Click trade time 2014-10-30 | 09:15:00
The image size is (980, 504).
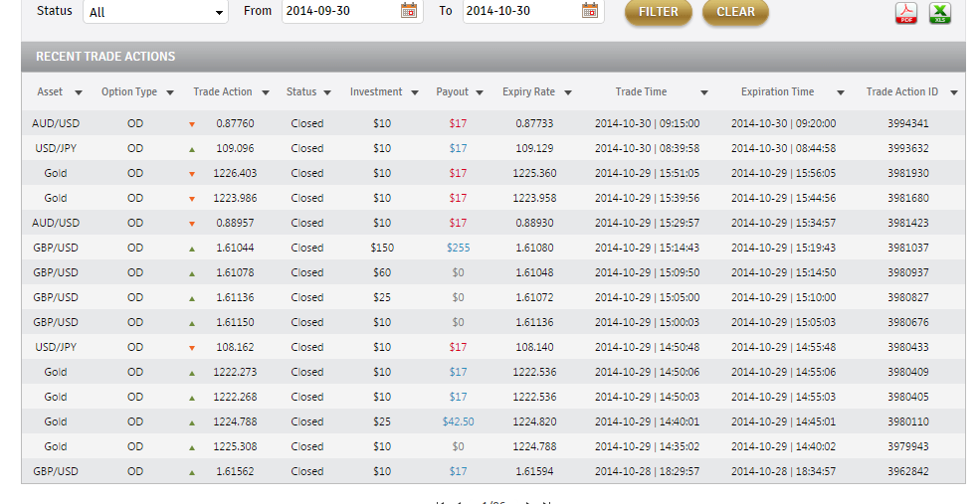click(647, 123)
